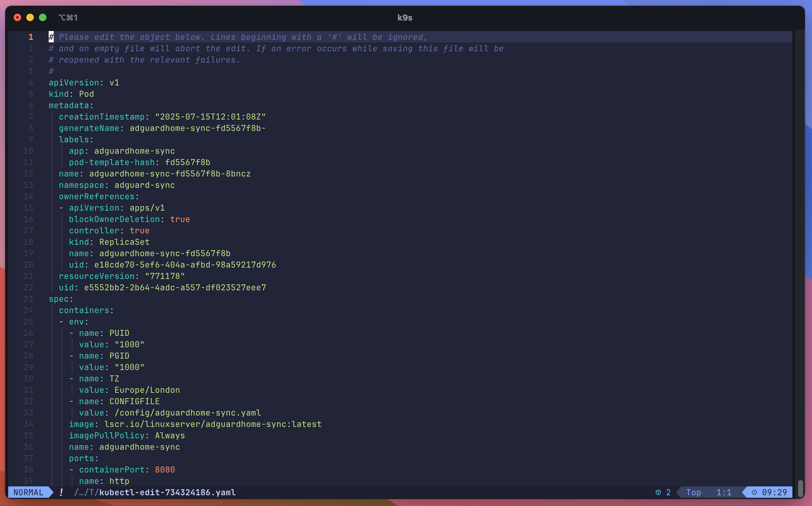
Task: Click the Top position indicator
Action: 693,492
